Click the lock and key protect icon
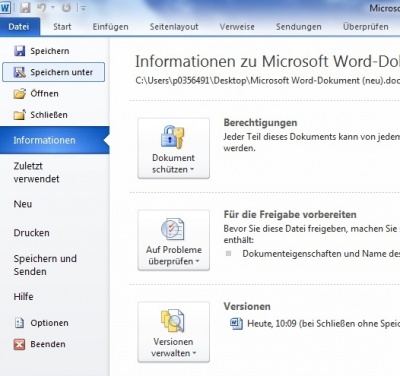Screen dimensions: 400x376 coord(173,137)
